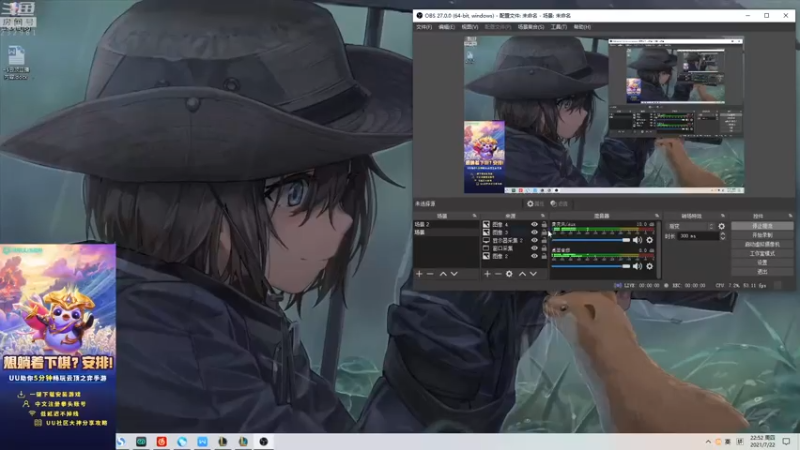The width and height of the screenshot is (800, 450).
Task: Adjust the microphone/aux volume slider
Action: [x=591, y=240]
